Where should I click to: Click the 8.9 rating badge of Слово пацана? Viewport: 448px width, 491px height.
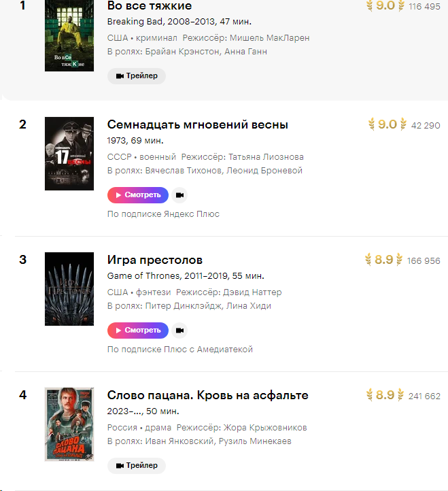point(385,395)
